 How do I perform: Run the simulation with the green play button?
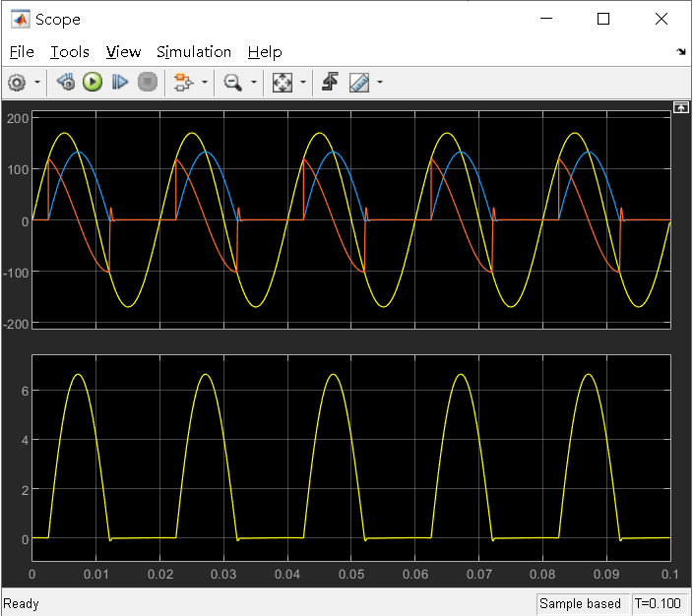(93, 83)
